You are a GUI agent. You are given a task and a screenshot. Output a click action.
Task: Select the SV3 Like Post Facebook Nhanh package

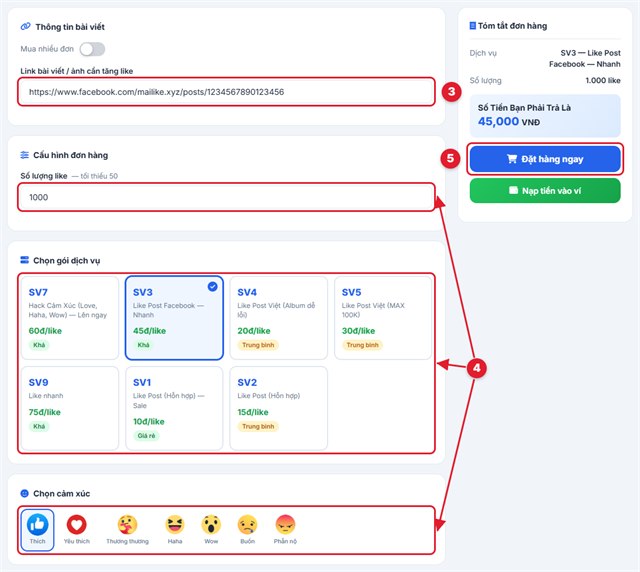[174, 318]
